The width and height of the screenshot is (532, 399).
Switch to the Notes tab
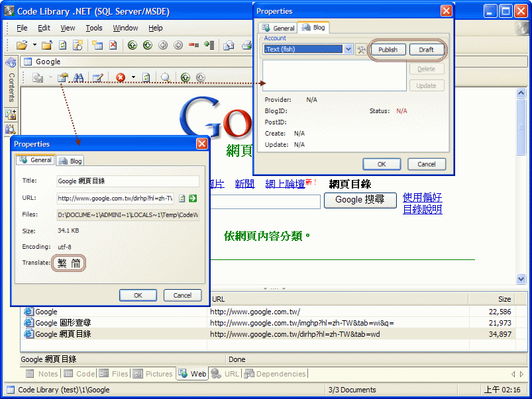pos(42,374)
